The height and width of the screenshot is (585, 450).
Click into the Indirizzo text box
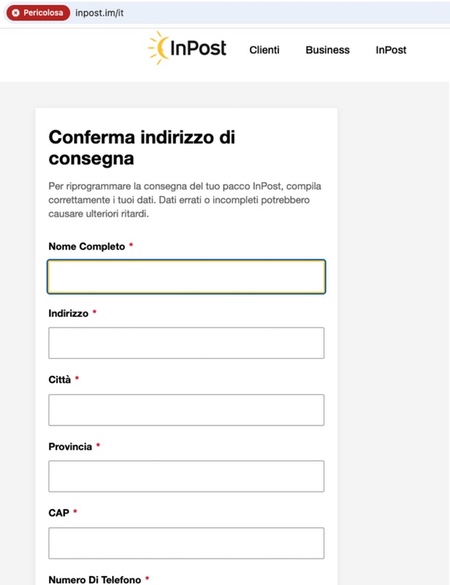coord(186,343)
